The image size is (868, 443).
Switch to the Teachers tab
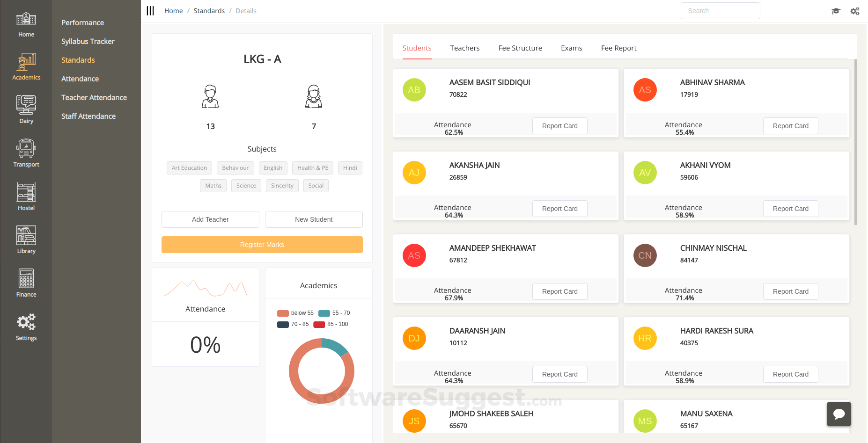pyautogui.click(x=465, y=48)
